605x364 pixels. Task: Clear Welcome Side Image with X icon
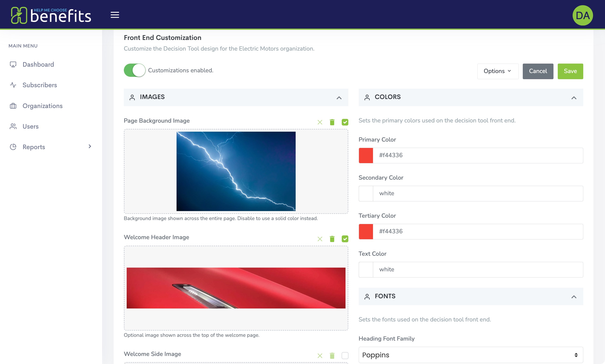[320, 356]
